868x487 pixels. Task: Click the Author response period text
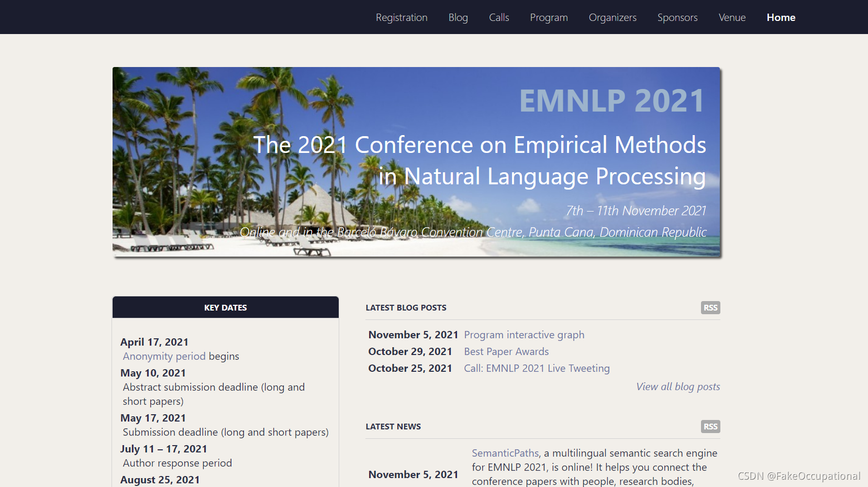177,463
